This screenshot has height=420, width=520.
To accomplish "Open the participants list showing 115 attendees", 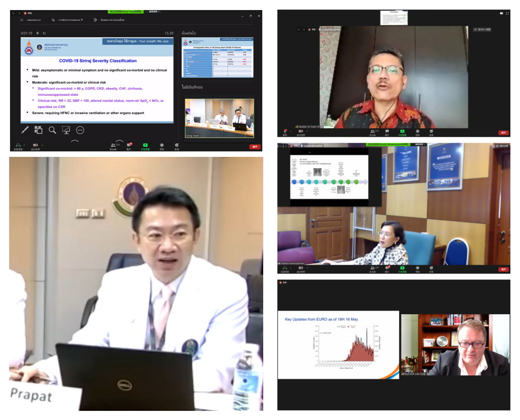I will pos(114,146).
